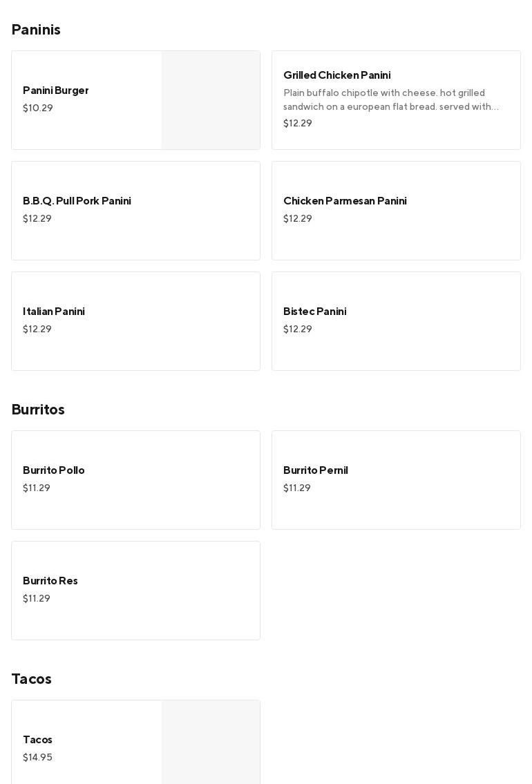
Task: Select the Italian Panini item
Action: 135,321
